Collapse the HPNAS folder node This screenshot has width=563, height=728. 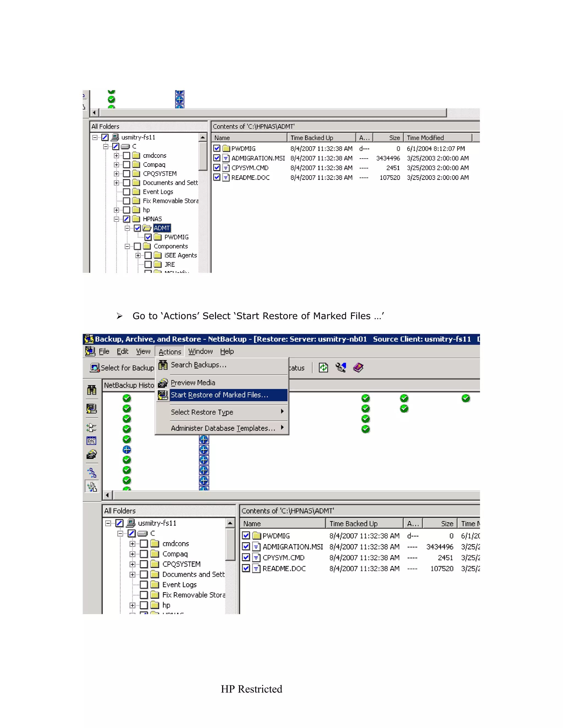(x=116, y=219)
